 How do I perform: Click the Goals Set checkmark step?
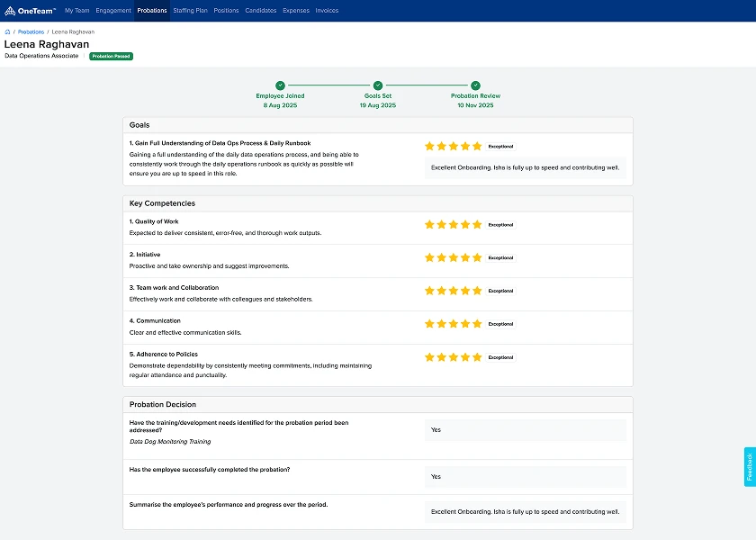(x=378, y=85)
